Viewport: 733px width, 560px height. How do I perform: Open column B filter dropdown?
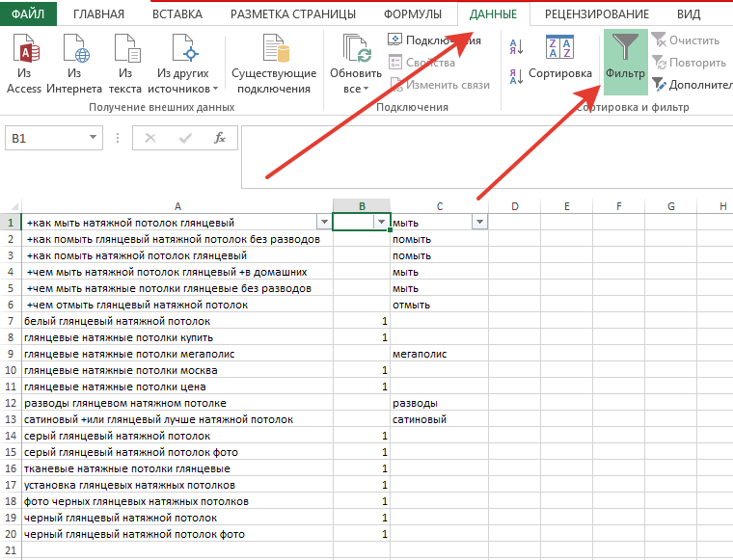pos(382,222)
